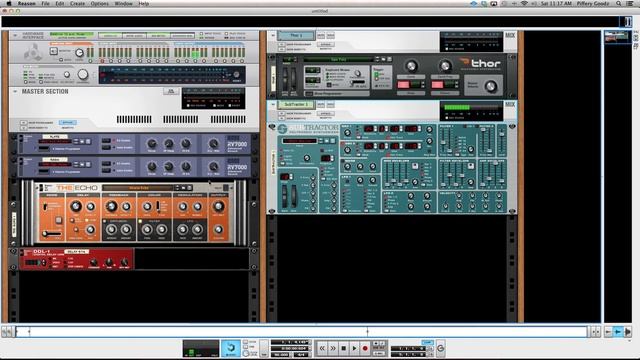This screenshot has width=640, height=360.
Task: Open the Help menu
Action: (x=144, y=3)
